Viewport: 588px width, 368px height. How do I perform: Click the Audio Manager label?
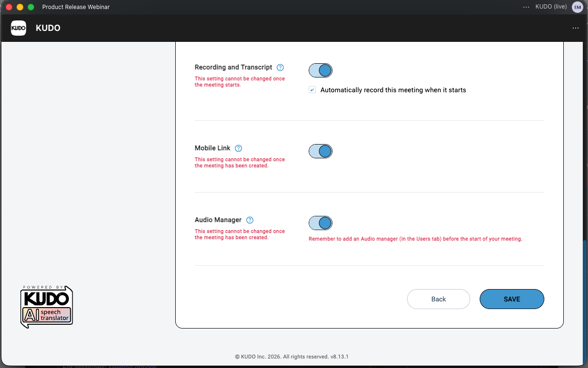coord(218,220)
